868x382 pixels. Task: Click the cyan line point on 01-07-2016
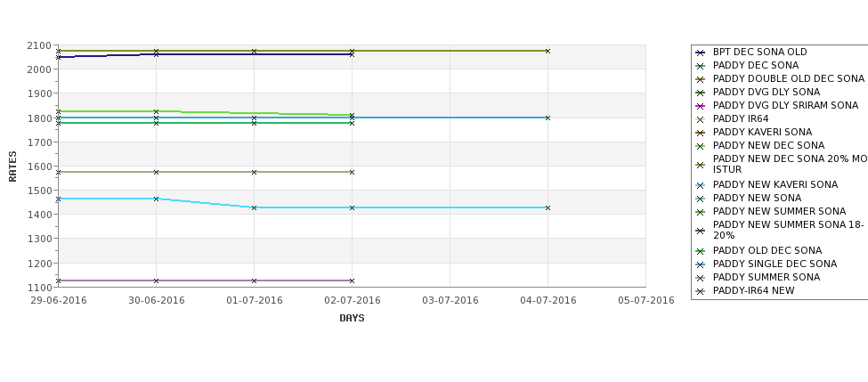click(254, 207)
